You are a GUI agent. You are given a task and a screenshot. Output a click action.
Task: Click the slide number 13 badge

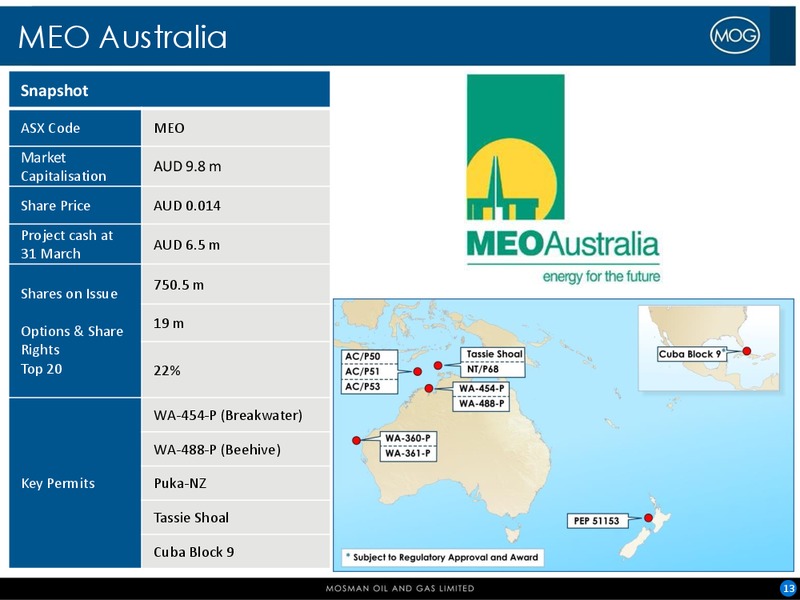(789, 588)
